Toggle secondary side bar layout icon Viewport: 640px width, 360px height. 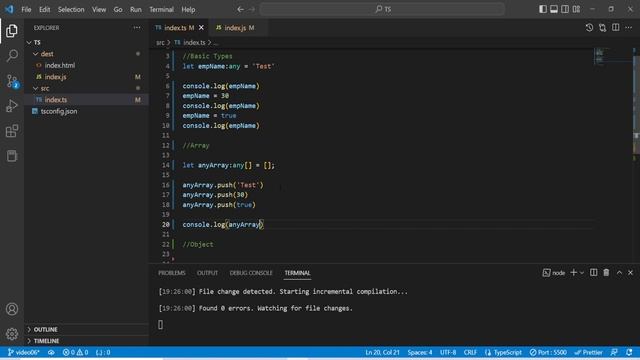[565, 9]
